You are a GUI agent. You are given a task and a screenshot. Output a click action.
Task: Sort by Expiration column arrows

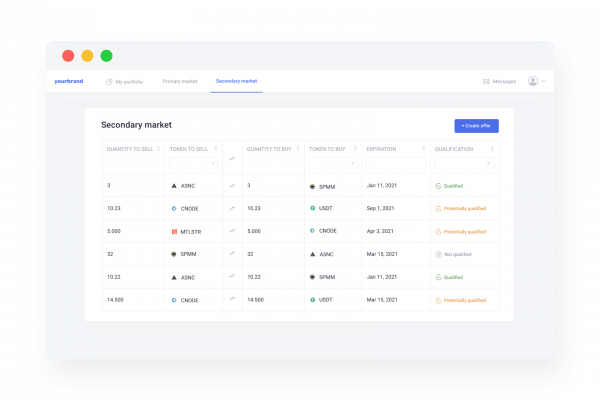pyautogui.click(x=423, y=149)
